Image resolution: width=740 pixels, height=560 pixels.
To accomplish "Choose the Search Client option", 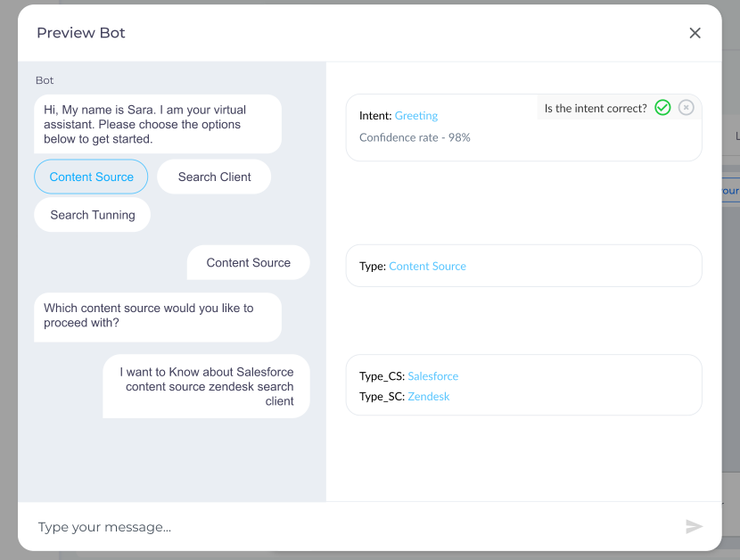I will click(214, 177).
